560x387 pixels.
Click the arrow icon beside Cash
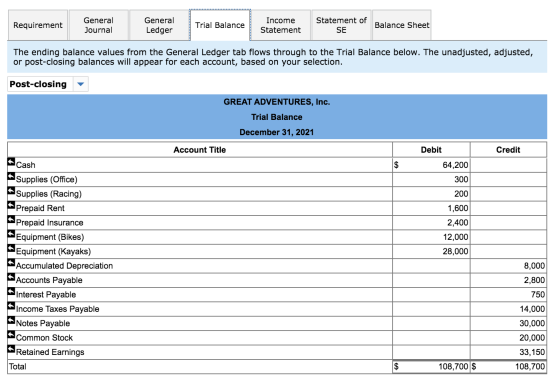click(x=11, y=162)
